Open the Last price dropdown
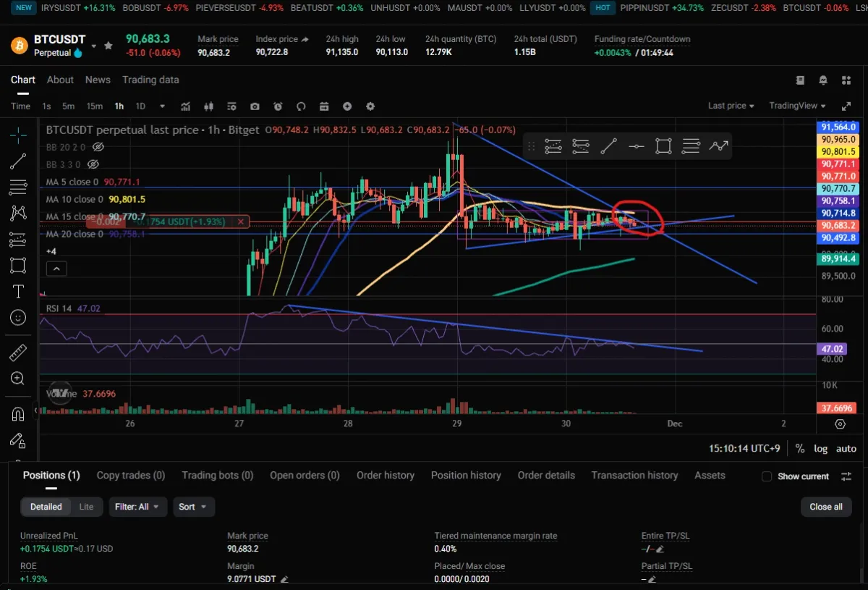868x590 pixels. click(731, 106)
